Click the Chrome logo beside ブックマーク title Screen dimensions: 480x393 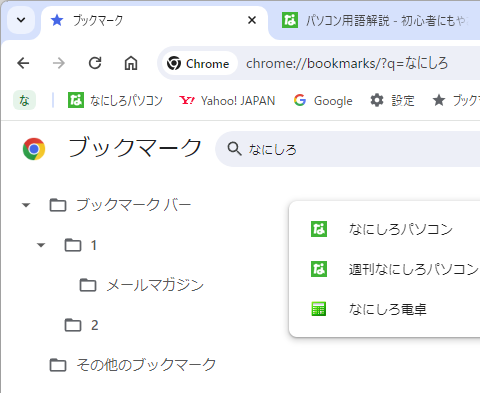tap(34, 149)
